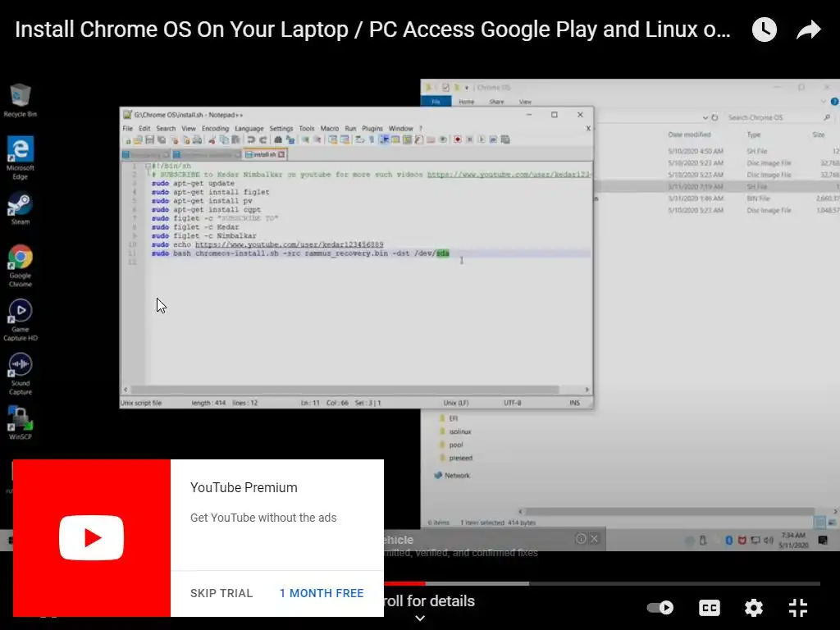The width and height of the screenshot is (840, 630).
Task: Open Notepad++ Encoding menu
Action: tap(215, 129)
